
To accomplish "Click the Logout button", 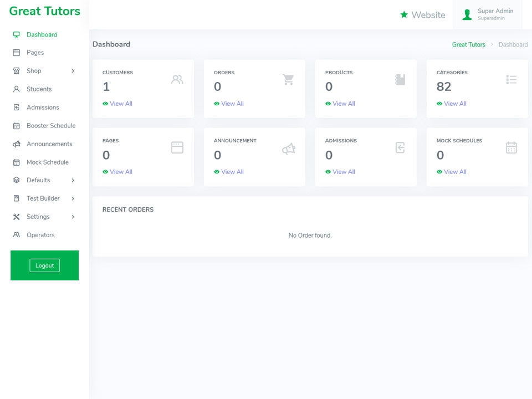I will click(x=44, y=265).
